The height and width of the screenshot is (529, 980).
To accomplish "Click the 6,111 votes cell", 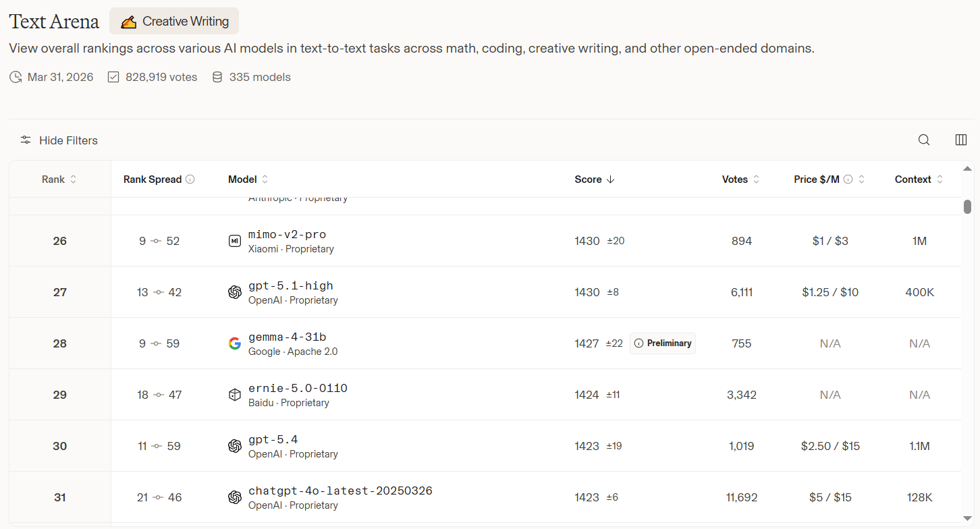I will tap(741, 292).
